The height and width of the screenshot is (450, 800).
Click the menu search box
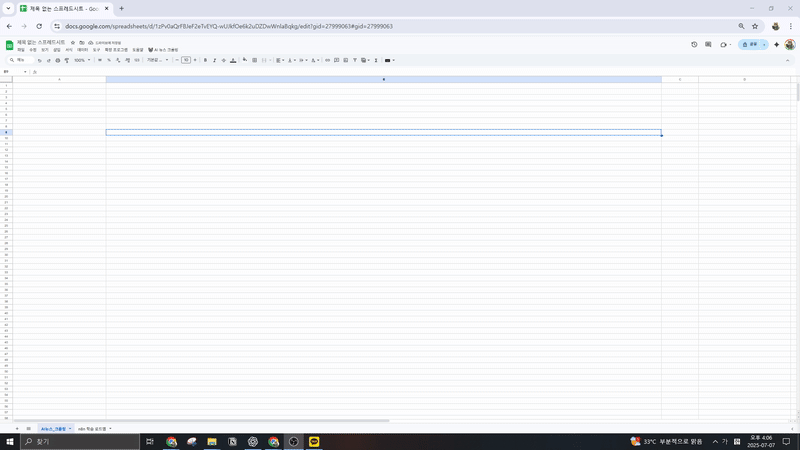click(21, 60)
